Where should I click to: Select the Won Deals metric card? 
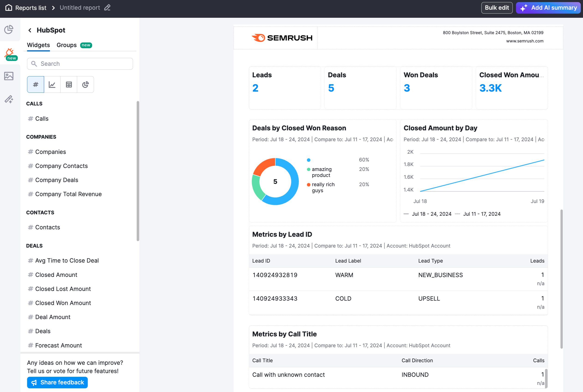point(436,88)
